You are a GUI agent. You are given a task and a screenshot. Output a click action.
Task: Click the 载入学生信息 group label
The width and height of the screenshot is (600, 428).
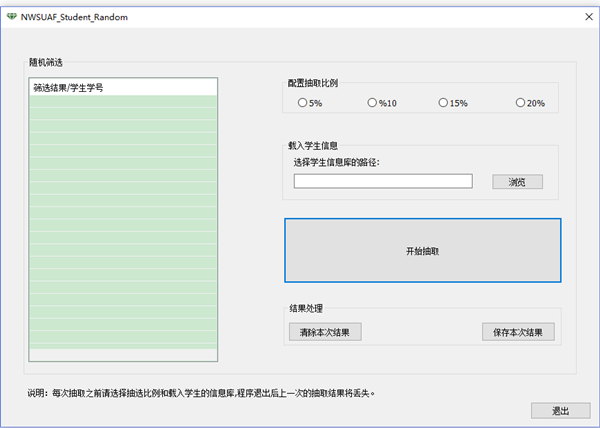(x=313, y=145)
